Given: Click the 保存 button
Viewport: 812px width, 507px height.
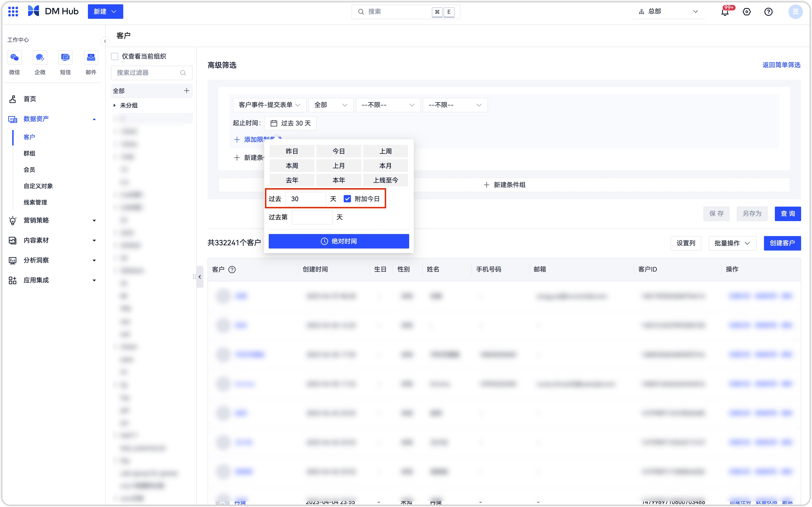Looking at the screenshot, I should coord(716,214).
